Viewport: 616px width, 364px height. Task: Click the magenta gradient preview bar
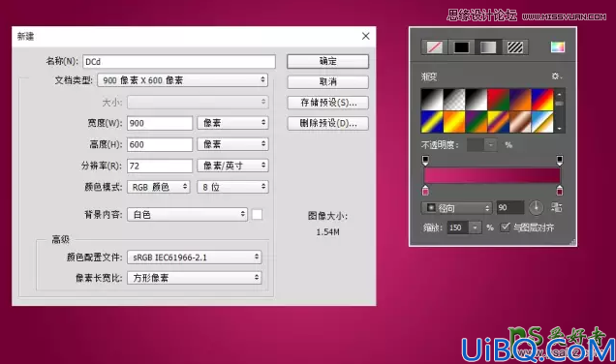[492, 175]
